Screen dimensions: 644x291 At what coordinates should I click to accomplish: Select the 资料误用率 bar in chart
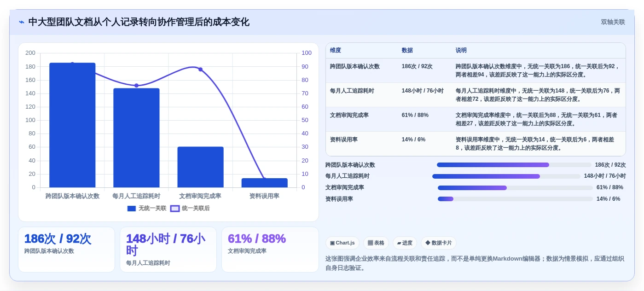(x=264, y=183)
